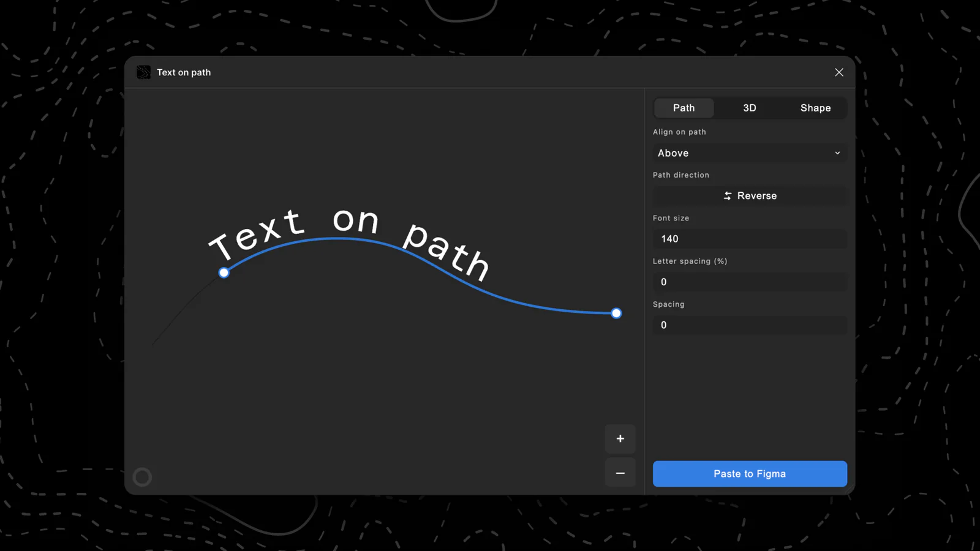Open the Shape tab
The image size is (980, 551).
[x=815, y=108]
